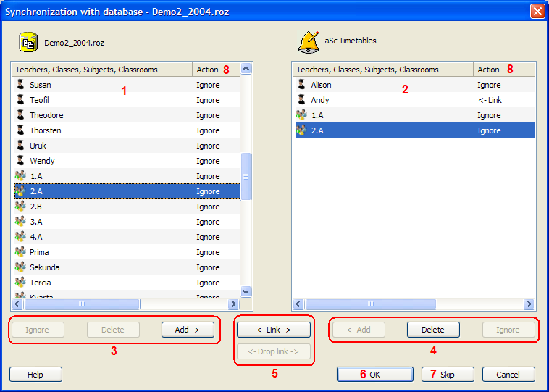Click left list vertical scrollbar down arrow
549x392 pixels.
pyautogui.click(x=246, y=291)
